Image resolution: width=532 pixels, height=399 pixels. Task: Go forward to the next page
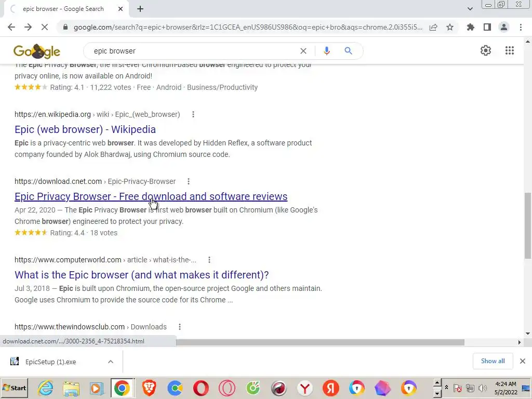(28, 27)
